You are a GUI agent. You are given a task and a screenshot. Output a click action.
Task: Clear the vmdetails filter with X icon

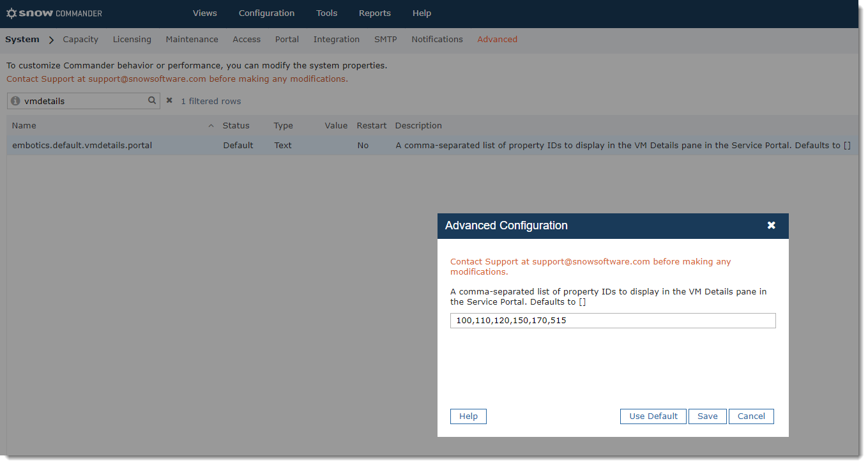[169, 100]
